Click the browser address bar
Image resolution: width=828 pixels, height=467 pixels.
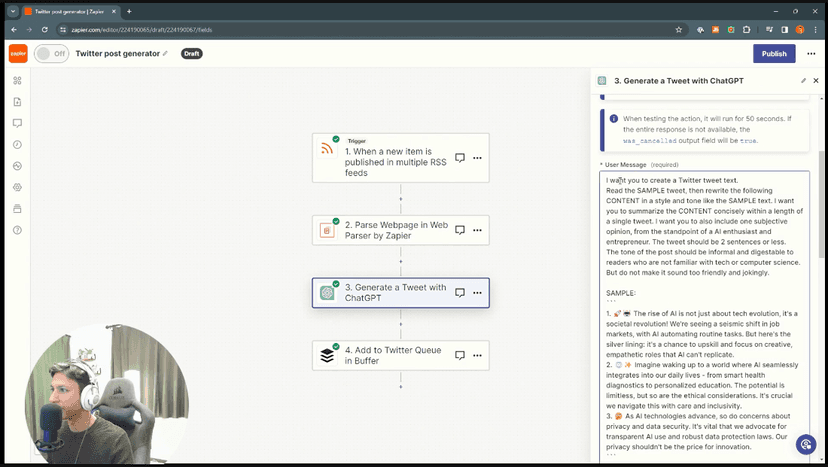[370, 30]
